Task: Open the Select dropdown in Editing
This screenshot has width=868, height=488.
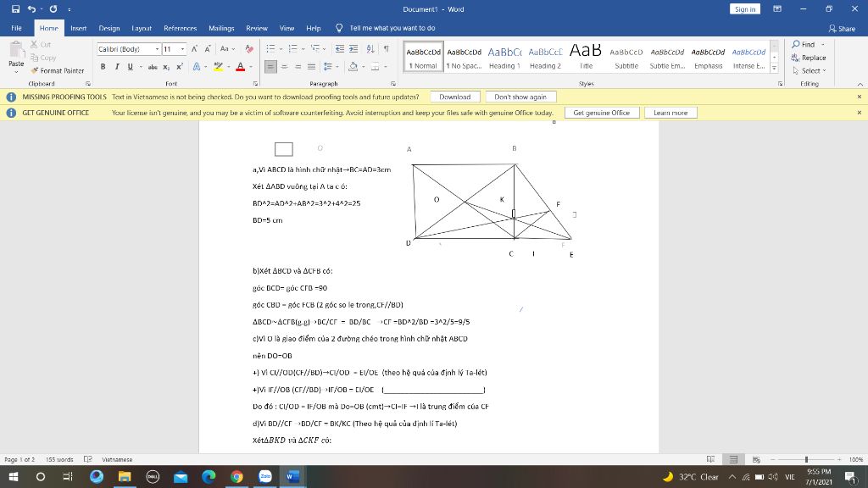Action: 810,70
